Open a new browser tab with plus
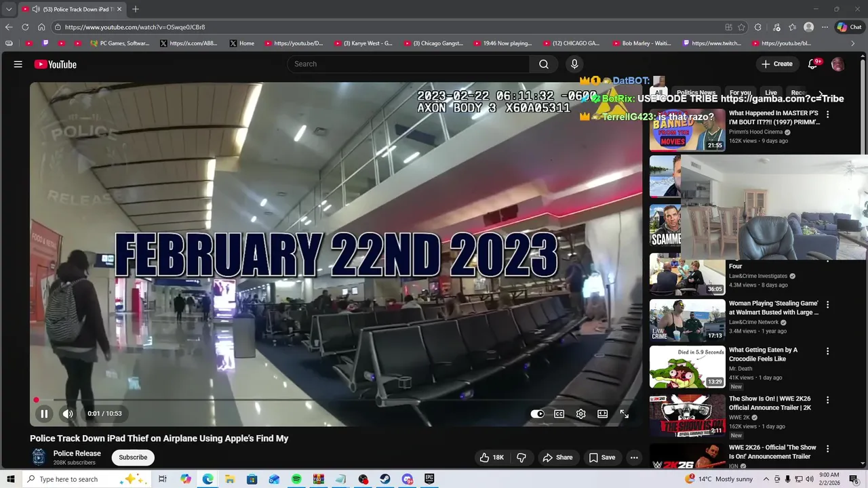This screenshot has height=488, width=868. tap(136, 9)
